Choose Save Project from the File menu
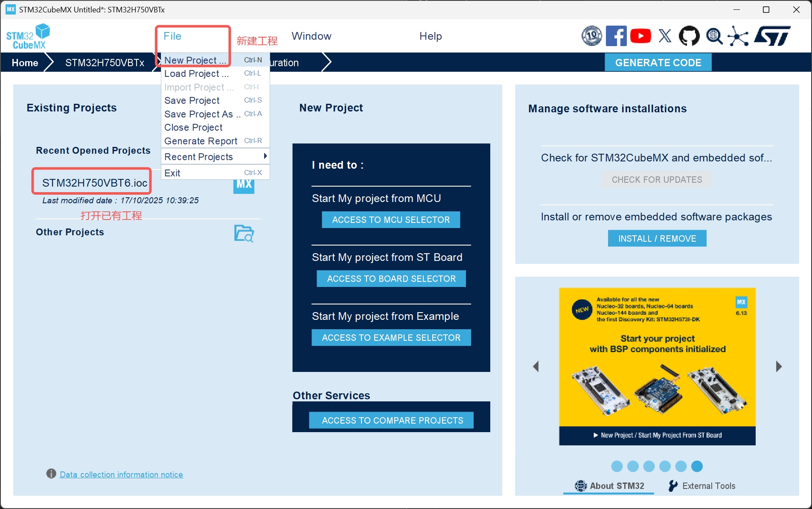The height and width of the screenshot is (509, 812). click(x=215, y=100)
